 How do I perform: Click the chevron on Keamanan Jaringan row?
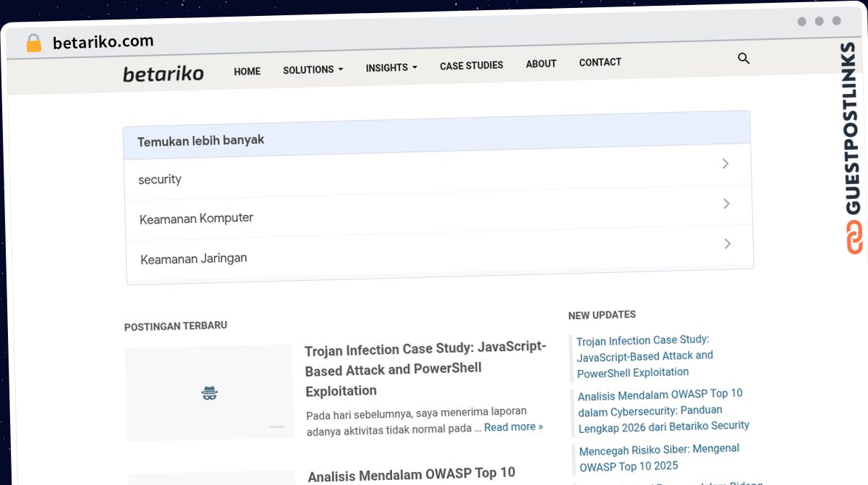click(x=728, y=244)
